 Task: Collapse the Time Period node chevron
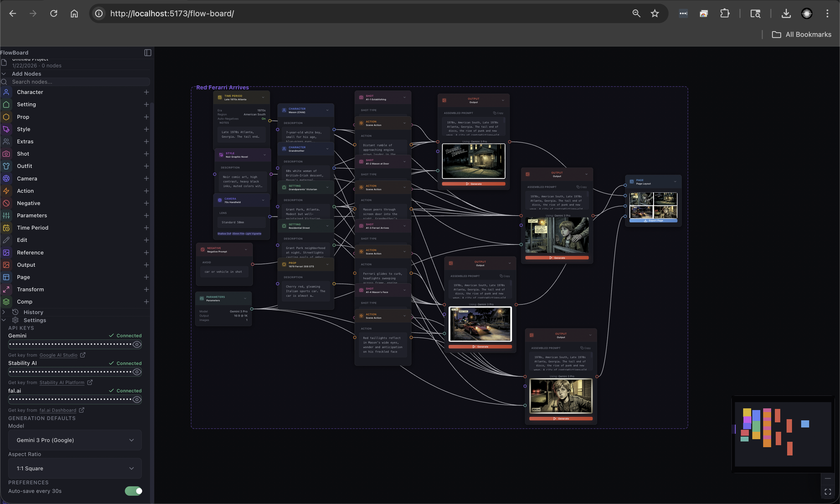[x=263, y=97]
